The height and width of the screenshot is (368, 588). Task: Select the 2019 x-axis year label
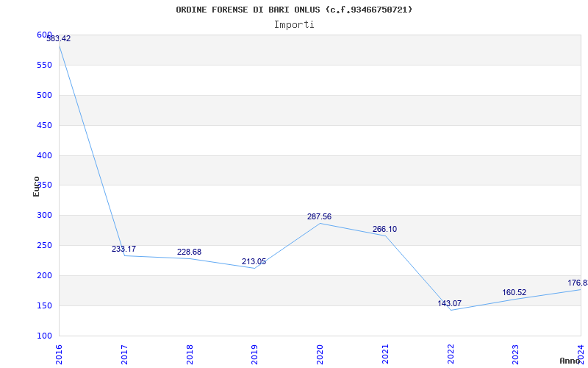[254, 355]
